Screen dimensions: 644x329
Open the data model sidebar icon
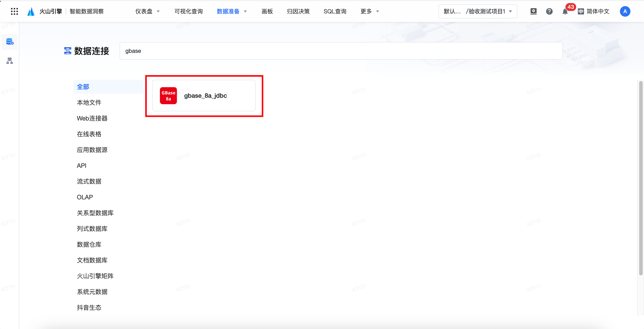pyautogui.click(x=10, y=61)
